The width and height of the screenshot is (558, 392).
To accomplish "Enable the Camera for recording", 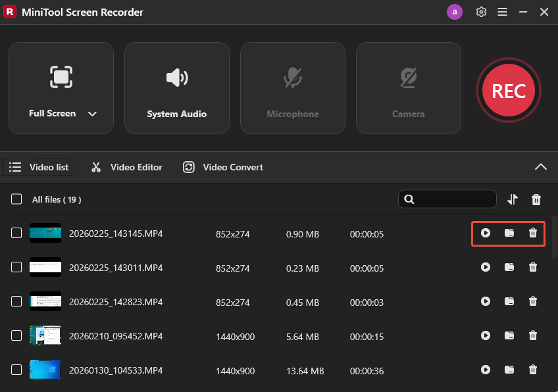I will [408, 87].
